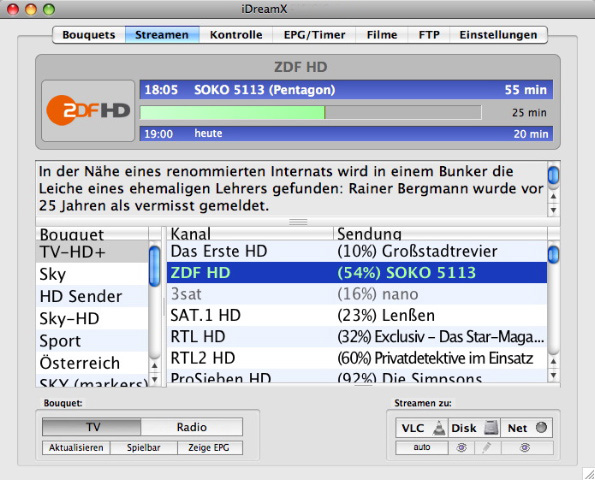Click the channel list scroll-down arrow
Screen dimensions: 595x480
(x=554, y=375)
